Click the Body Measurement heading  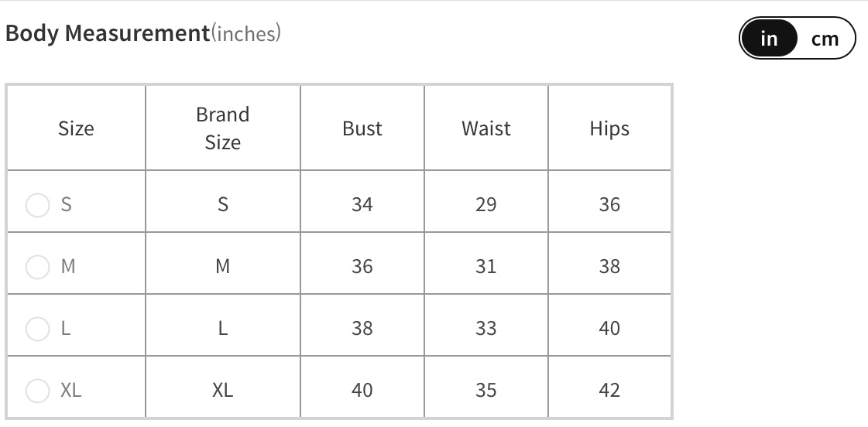107,34
